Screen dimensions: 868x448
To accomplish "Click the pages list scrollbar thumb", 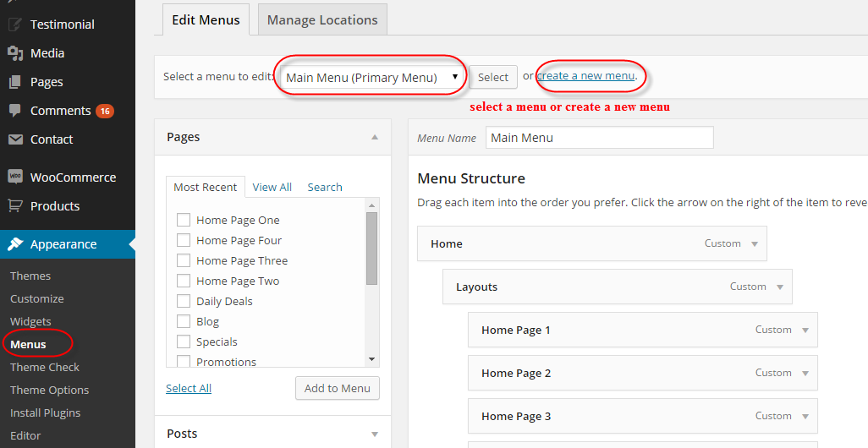I will [372, 249].
